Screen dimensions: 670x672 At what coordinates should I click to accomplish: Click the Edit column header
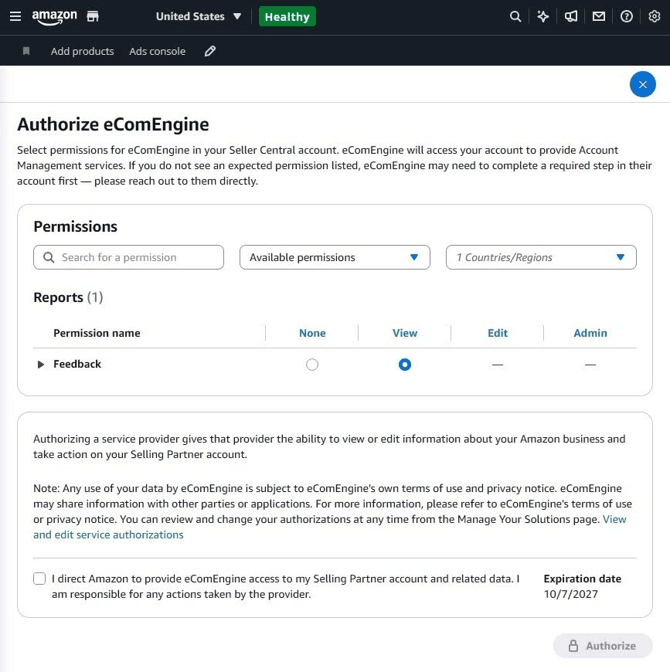[x=497, y=333]
